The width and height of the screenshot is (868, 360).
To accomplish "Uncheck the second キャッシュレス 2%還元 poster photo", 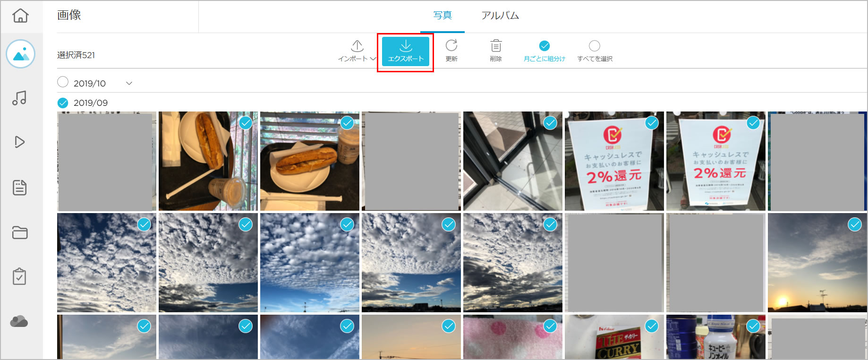I will click(753, 123).
